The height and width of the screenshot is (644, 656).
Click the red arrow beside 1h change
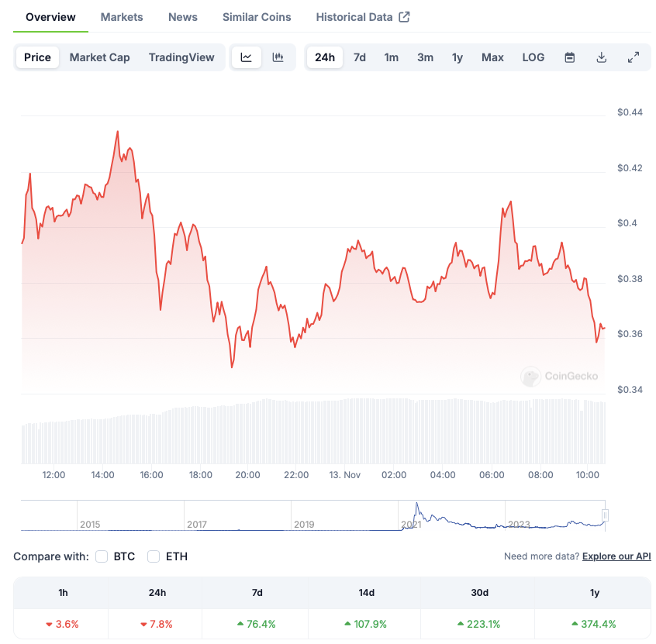tap(48, 623)
